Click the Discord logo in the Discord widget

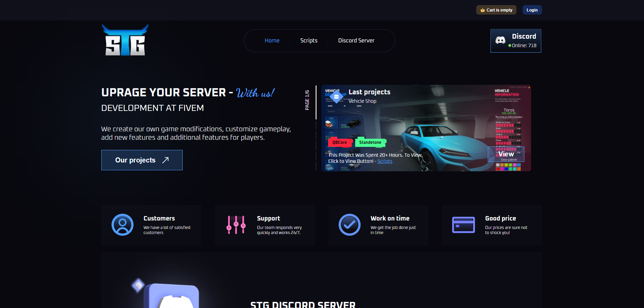500,40
